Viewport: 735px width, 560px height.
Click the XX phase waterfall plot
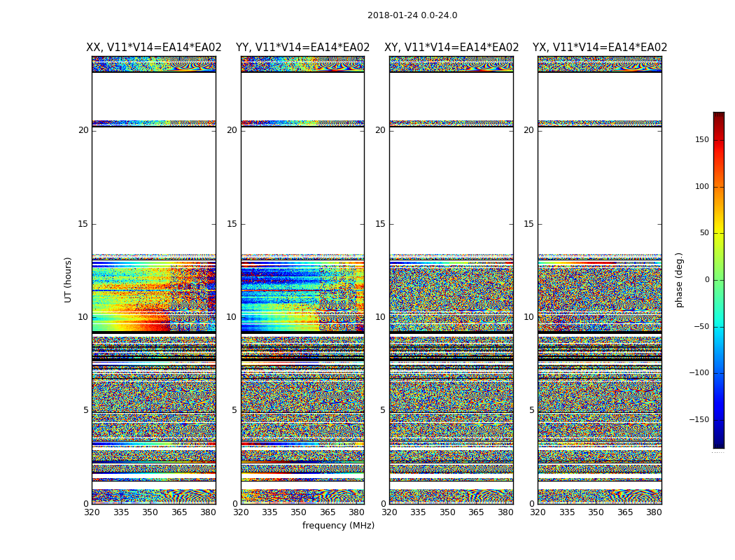pos(154,280)
